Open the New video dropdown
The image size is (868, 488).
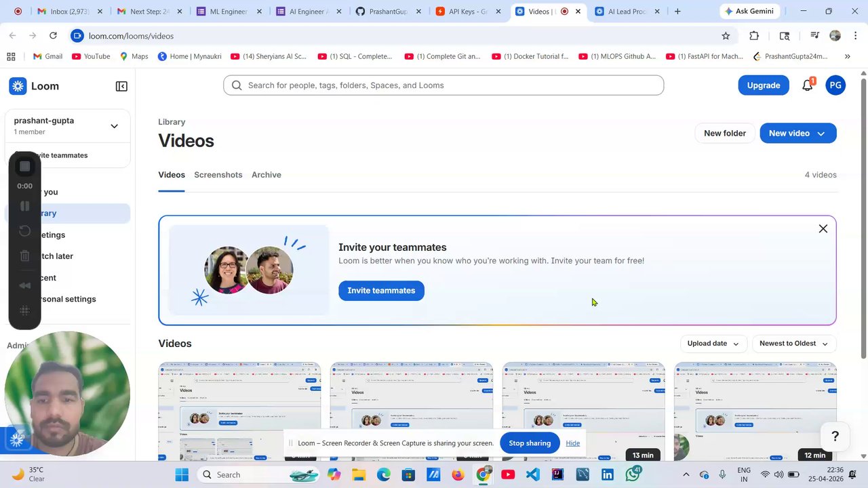[x=797, y=134]
